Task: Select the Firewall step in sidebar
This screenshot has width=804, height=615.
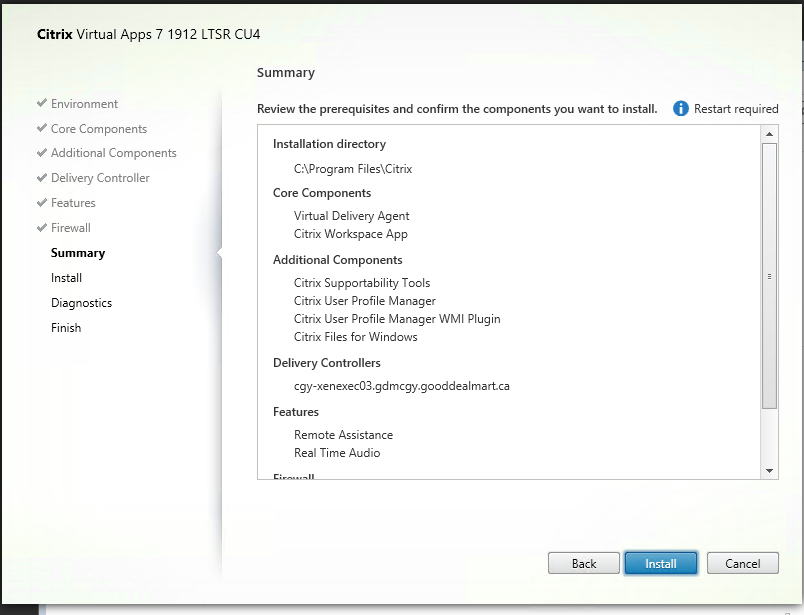Action: coord(71,228)
